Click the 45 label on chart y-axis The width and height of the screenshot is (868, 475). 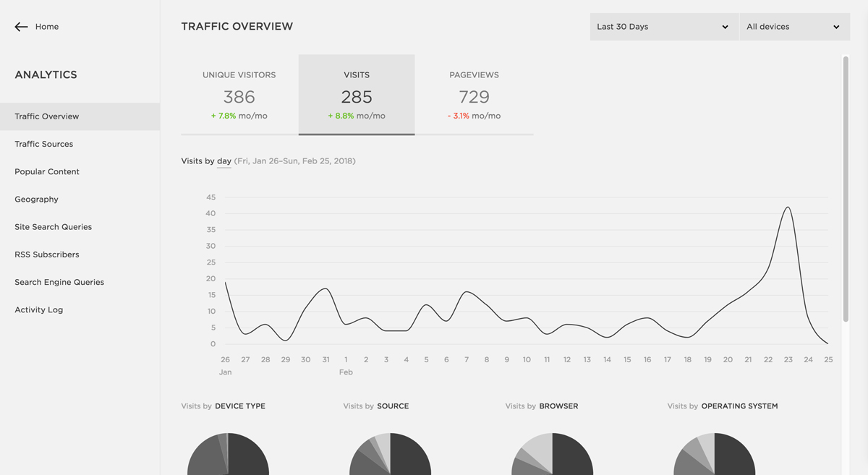pyautogui.click(x=210, y=197)
